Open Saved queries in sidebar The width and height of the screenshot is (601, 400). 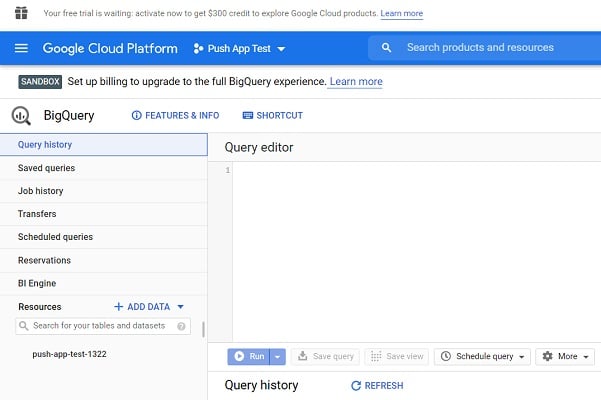[103, 168]
